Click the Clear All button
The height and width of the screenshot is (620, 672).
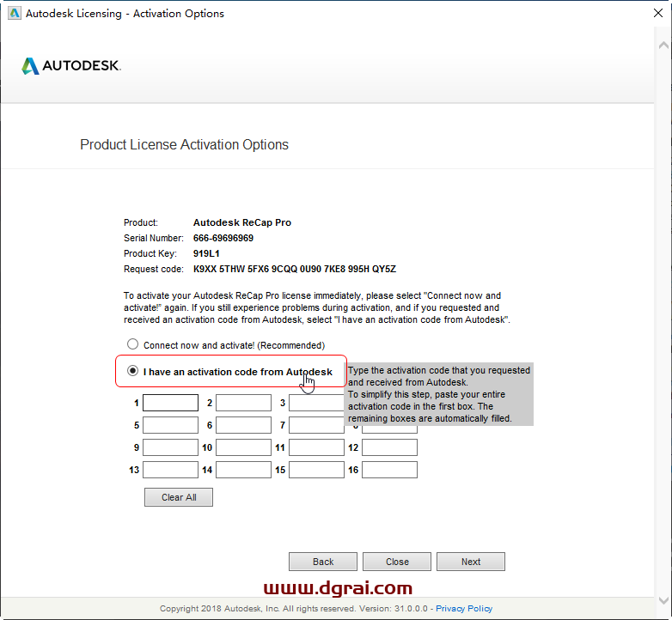[x=179, y=497]
